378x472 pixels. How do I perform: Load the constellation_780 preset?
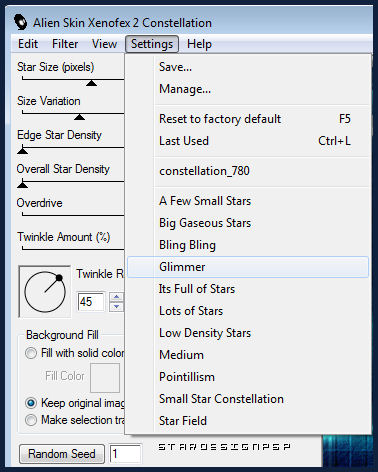(x=248, y=171)
